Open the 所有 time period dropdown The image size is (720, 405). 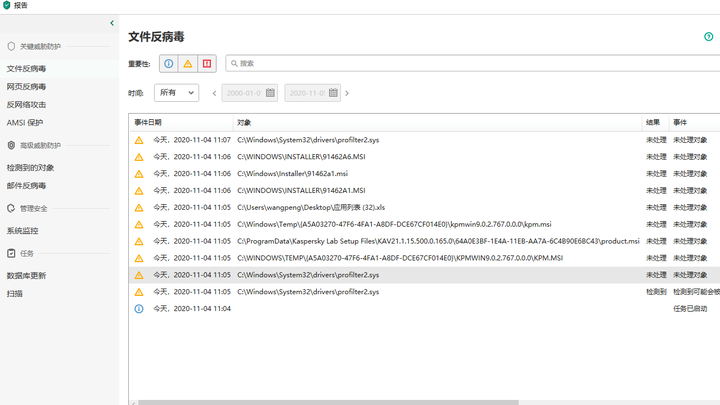click(x=177, y=93)
